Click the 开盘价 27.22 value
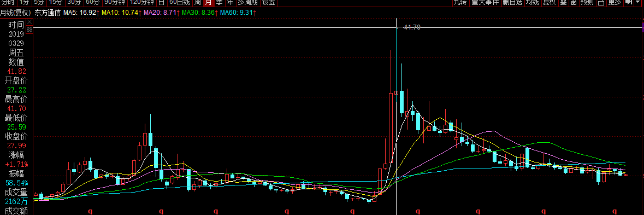Image resolution: width=644 pixels, height=215 pixels. [16, 90]
